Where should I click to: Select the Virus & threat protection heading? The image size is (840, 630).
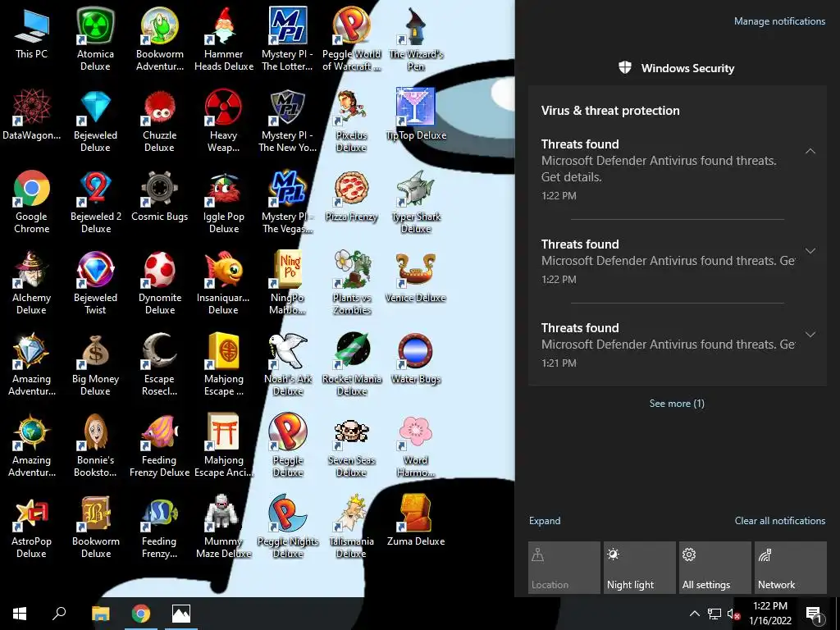point(610,111)
